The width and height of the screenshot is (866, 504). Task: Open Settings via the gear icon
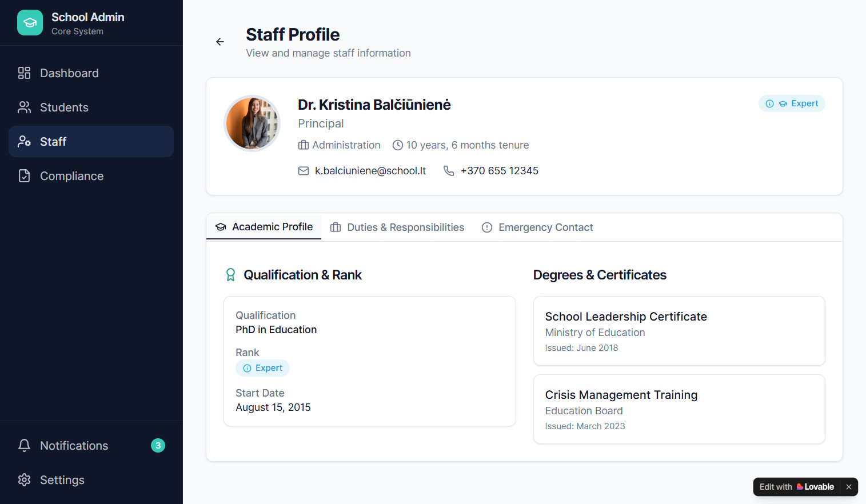[x=23, y=480]
